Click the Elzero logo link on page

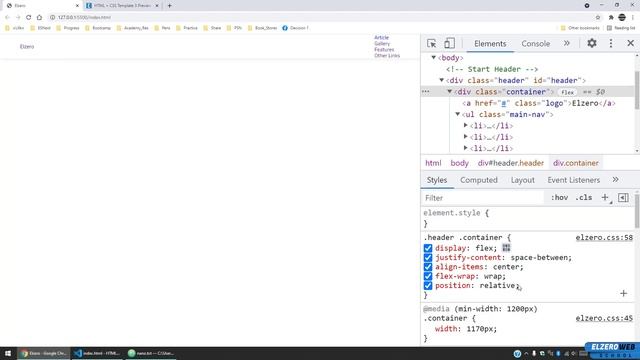point(27,47)
